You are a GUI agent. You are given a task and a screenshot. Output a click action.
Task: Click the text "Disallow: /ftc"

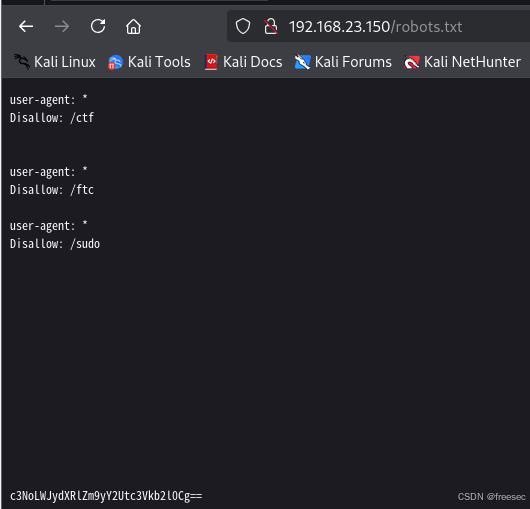click(52, 190)
